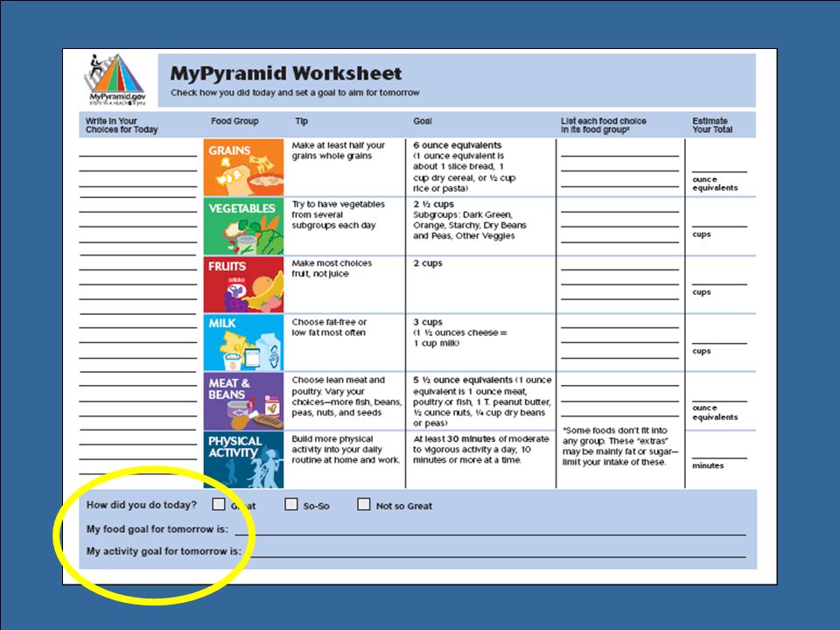Click the 'Estimate Your Total' column header

coord(712,125)
